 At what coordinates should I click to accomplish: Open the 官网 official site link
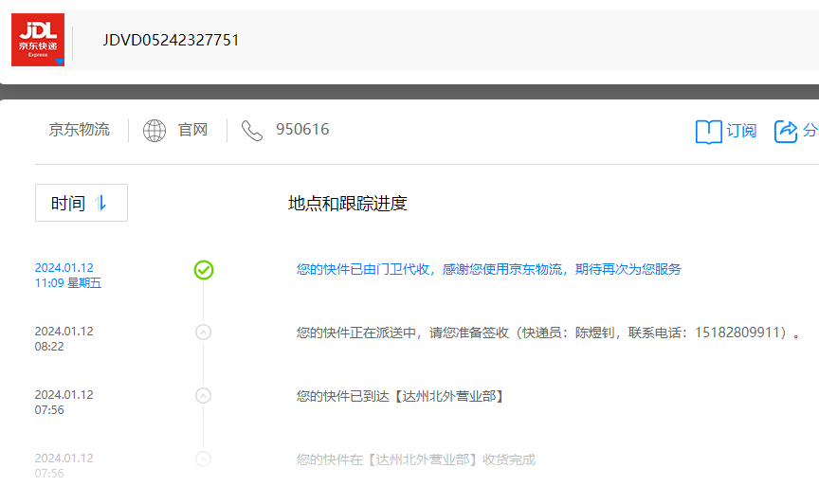coord(192,130)
